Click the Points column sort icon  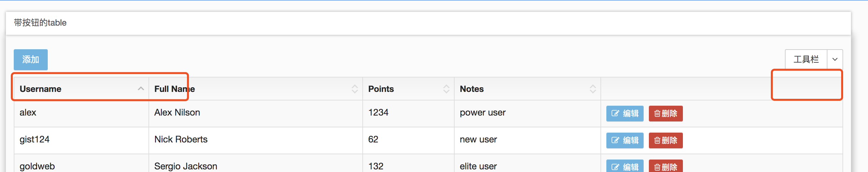tap(446, 89)
